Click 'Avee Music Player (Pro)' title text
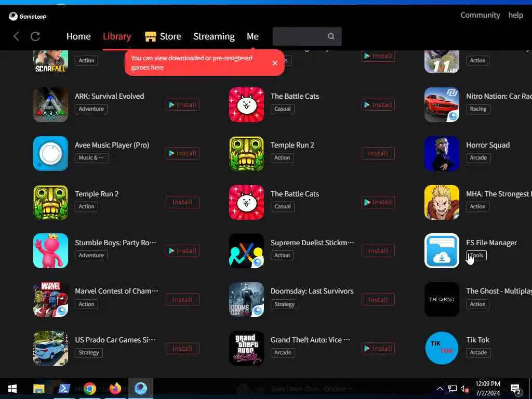532x399 pixels. tap(112, 145)
